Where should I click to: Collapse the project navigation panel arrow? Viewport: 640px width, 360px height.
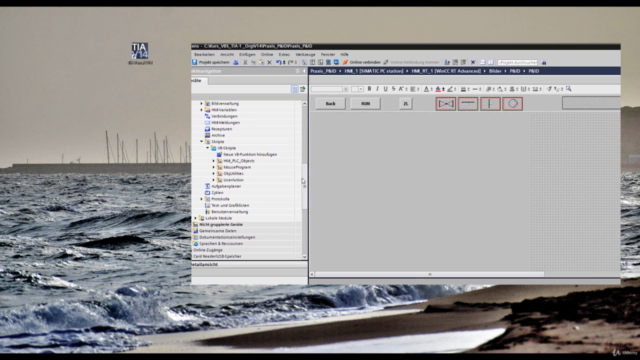point(304,71)
